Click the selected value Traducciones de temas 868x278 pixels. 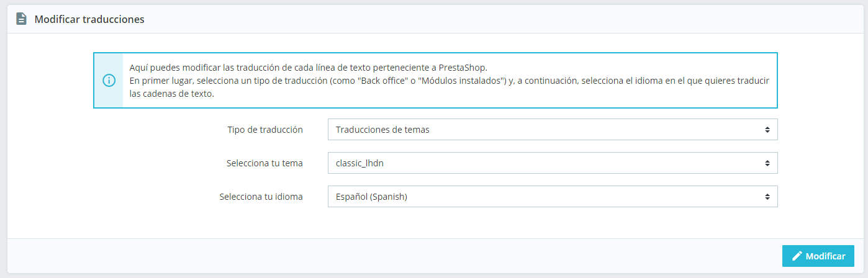pyautogui.click(x=382, y=130)
